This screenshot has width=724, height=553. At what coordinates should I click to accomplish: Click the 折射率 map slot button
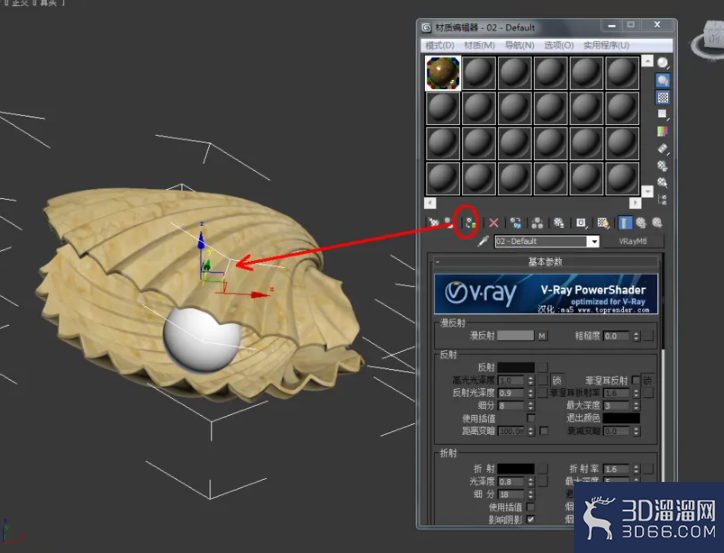[648, 469]
